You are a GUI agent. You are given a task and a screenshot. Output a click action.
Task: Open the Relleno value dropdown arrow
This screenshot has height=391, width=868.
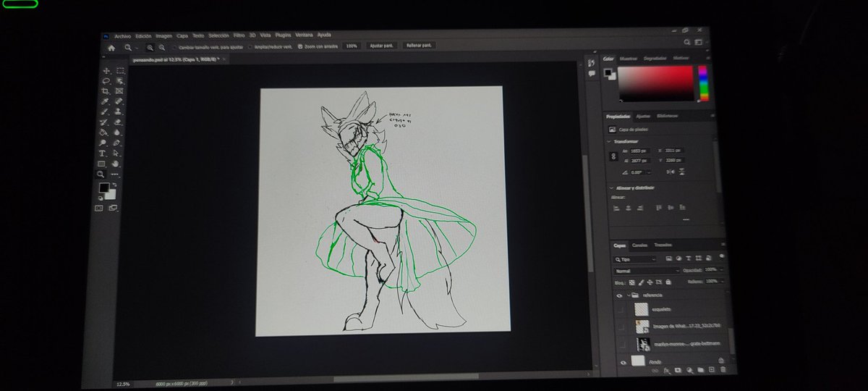coord(723,281)
